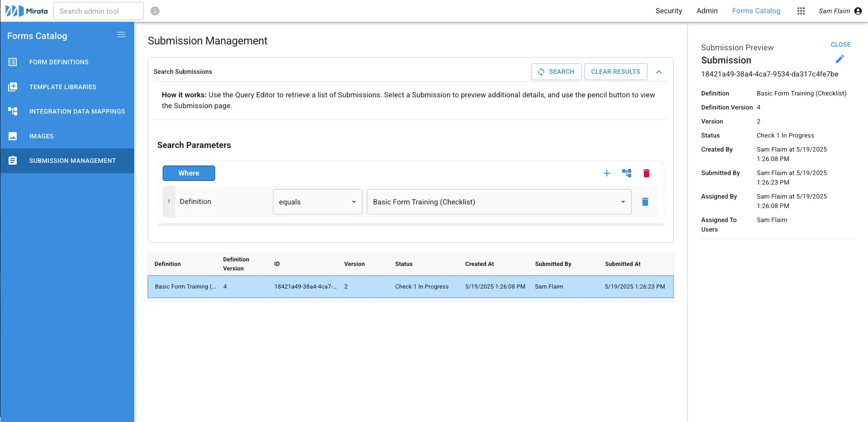This screenshot has width=868, height=422.
Task: Close the Submission Preview panel
Action: 840,44
